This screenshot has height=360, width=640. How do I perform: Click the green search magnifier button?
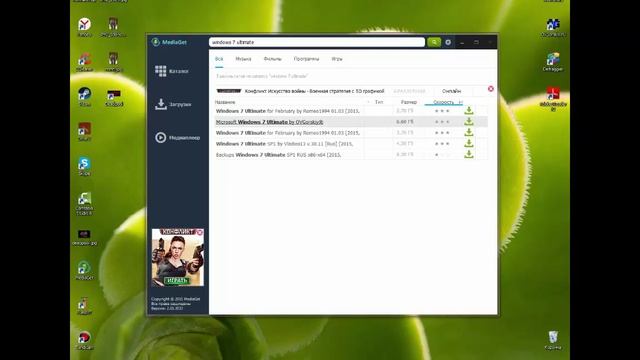[434, 42]
